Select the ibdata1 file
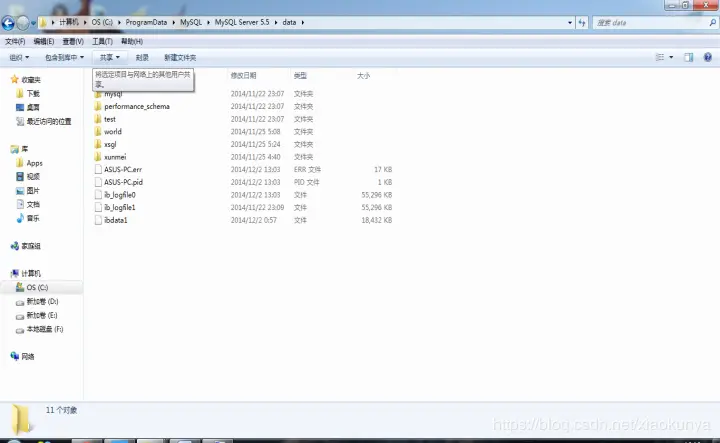 (115, 220)
